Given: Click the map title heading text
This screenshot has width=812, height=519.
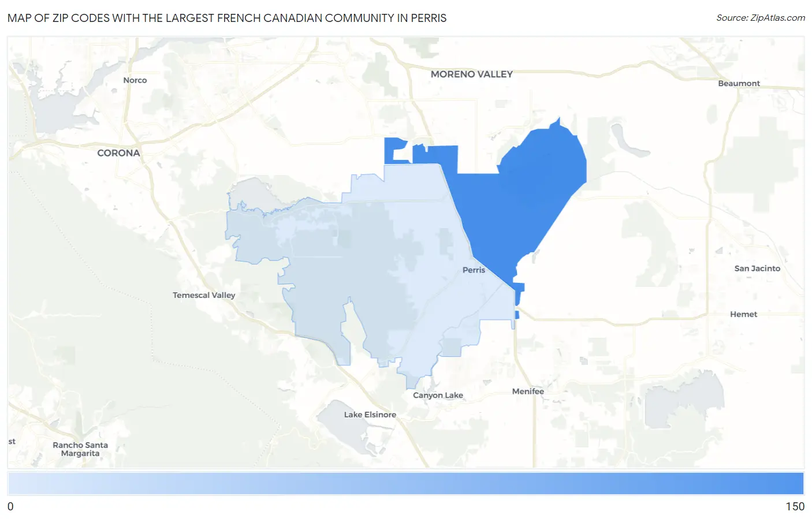Looking at the screenshot, I should pos(227,18).
